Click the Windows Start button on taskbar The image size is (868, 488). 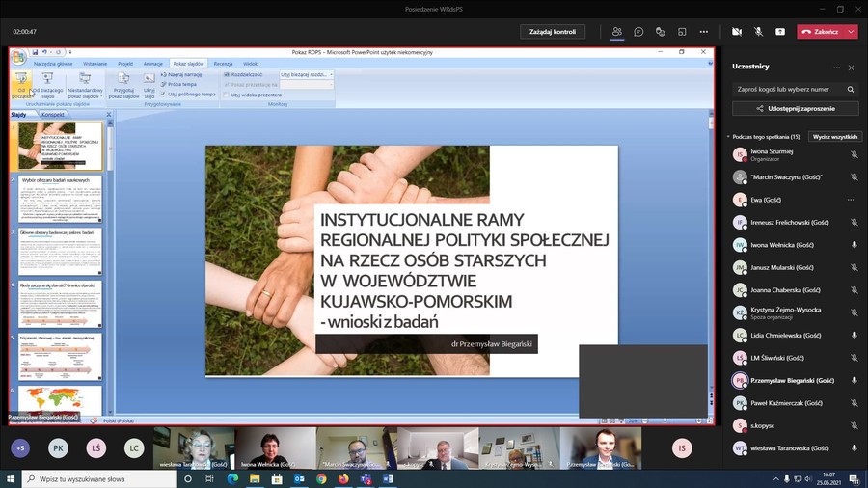[12, 478]
